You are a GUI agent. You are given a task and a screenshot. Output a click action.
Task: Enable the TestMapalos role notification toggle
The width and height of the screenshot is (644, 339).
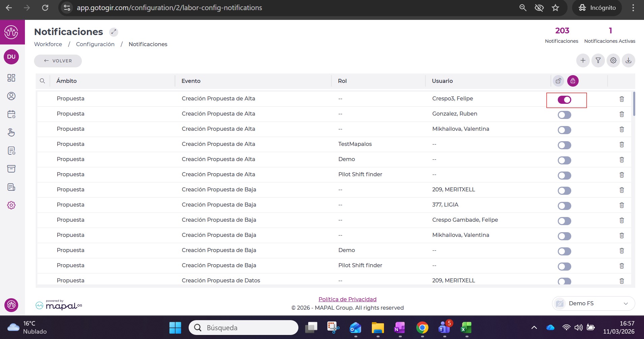point(564,145)
